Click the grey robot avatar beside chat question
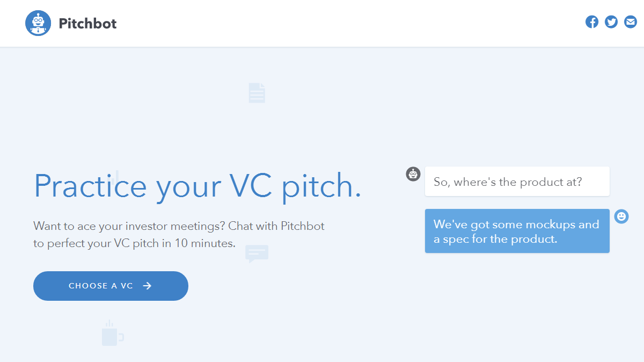 coord(413,174)
